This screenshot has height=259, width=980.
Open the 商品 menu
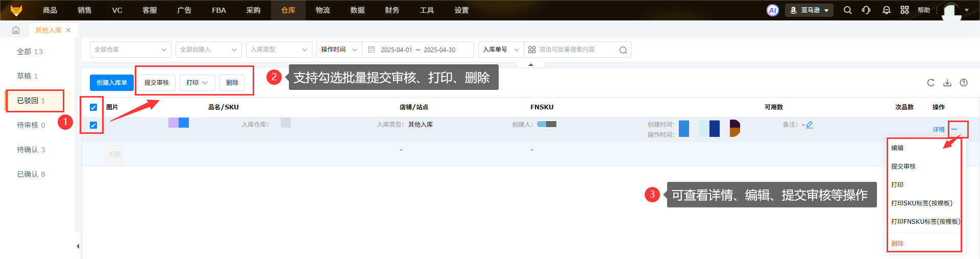(50, 10)
